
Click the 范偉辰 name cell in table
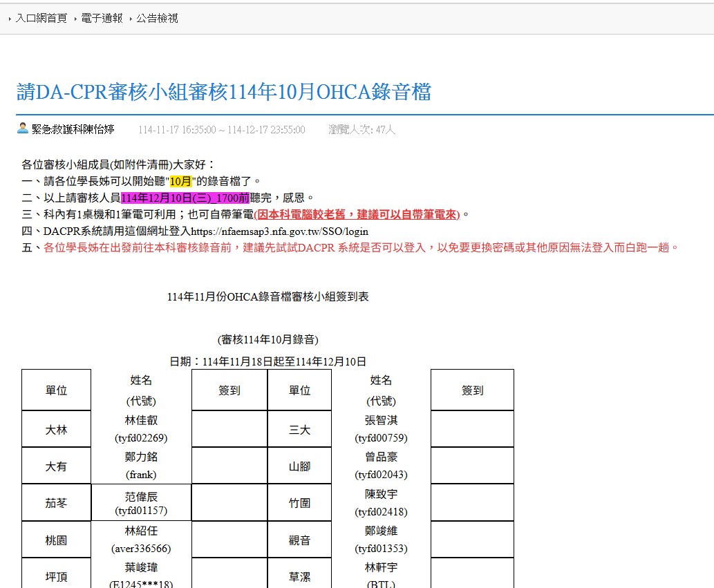coord(141,502)
